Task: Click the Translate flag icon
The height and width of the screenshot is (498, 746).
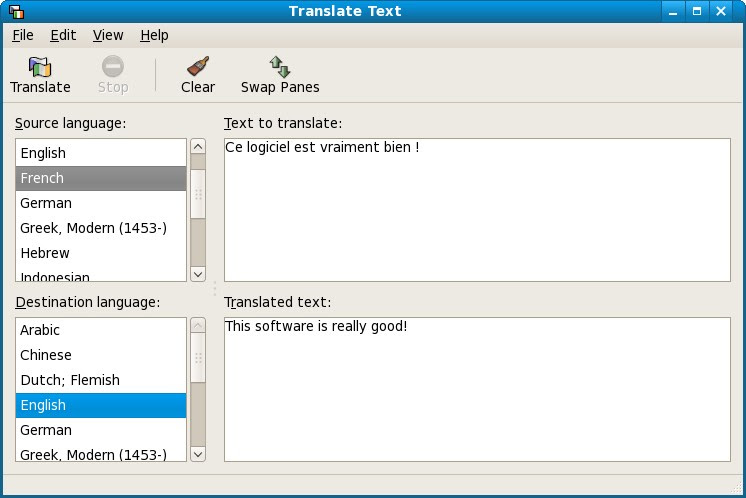Action: (40, 67)
